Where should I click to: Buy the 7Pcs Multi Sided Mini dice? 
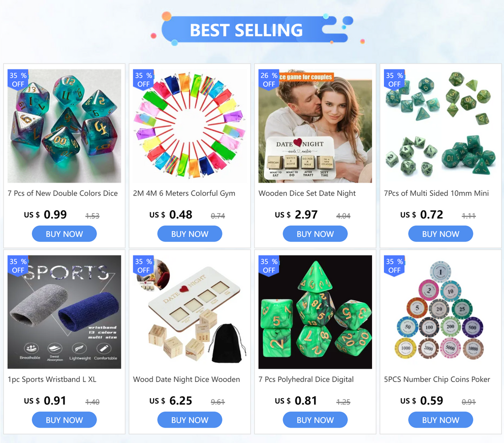point(441,234)
